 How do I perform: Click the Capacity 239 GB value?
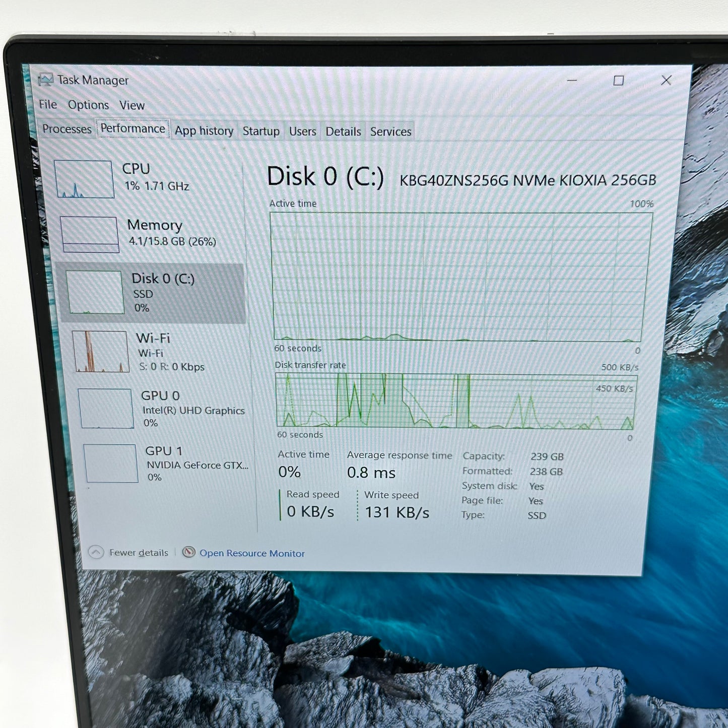point(547,456)
